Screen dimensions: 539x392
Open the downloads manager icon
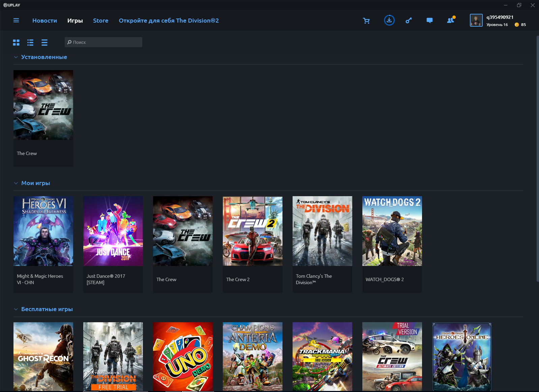pyautogui.click(x=389, y=21)
